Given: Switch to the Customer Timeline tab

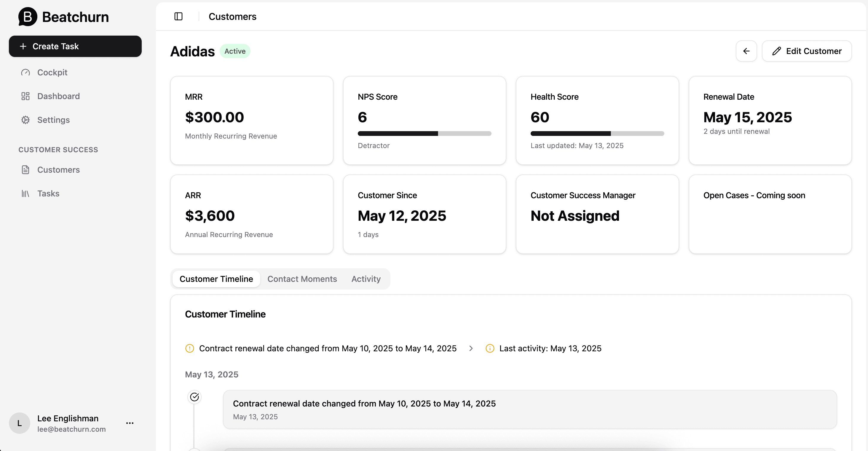Looking at the screenshot, I should click(216, 279).
